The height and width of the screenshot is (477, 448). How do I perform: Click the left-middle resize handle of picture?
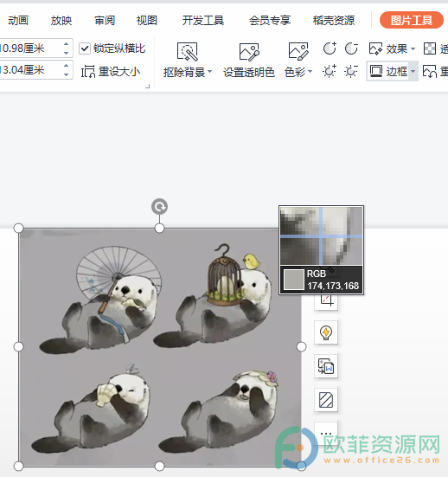[x=18, y=346]
